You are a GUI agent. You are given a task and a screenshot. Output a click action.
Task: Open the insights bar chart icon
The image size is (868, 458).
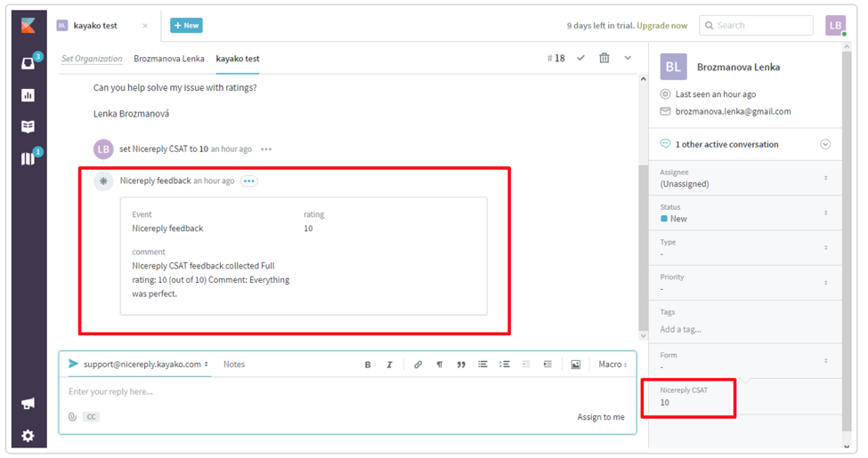coord(28,95)
